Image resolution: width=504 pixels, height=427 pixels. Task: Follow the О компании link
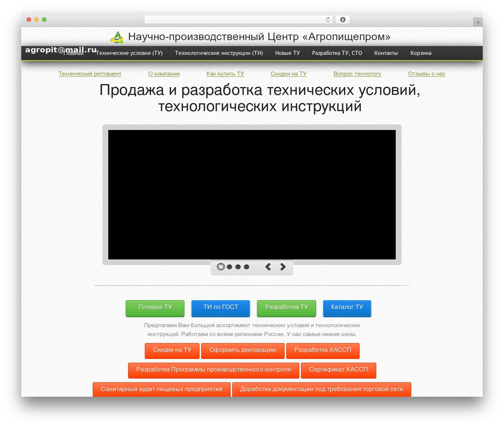click(164, 74)
